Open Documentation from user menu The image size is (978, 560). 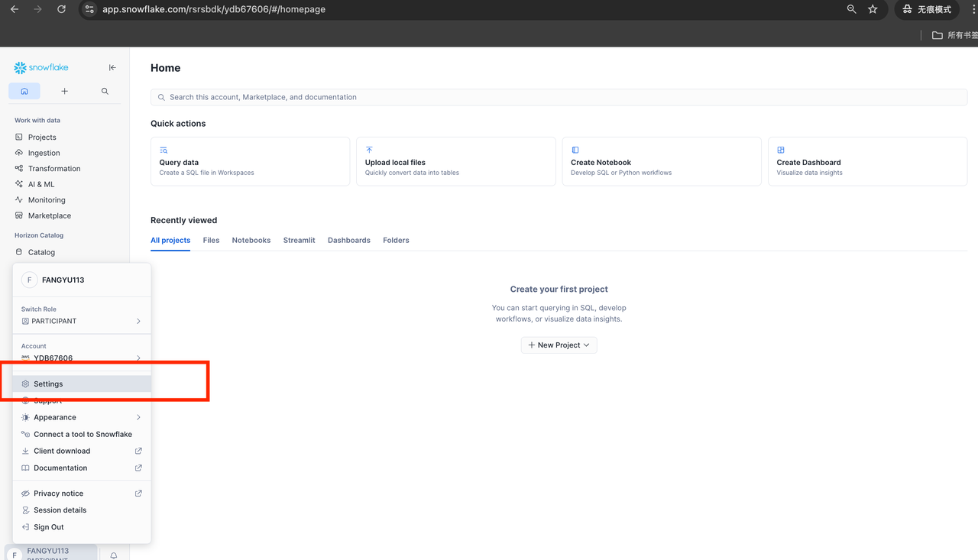(82, 468)
